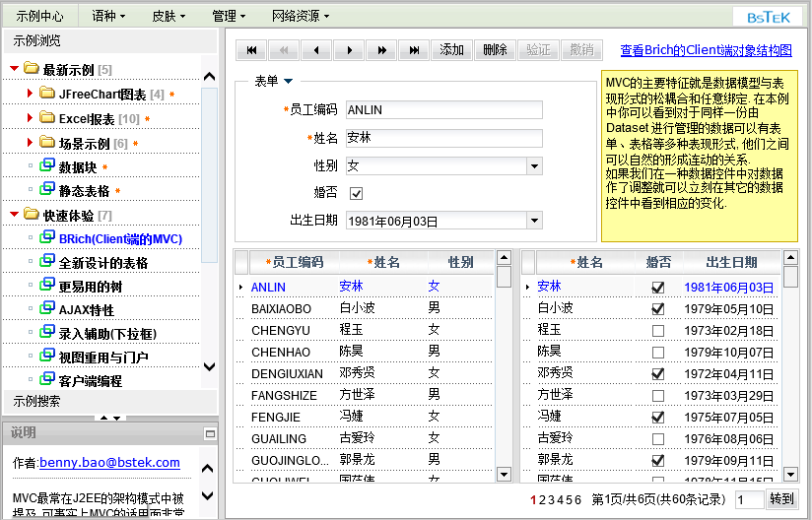Go to the last record using navigator
Viewport: 812px width, 520px height.
click(415, 50)
